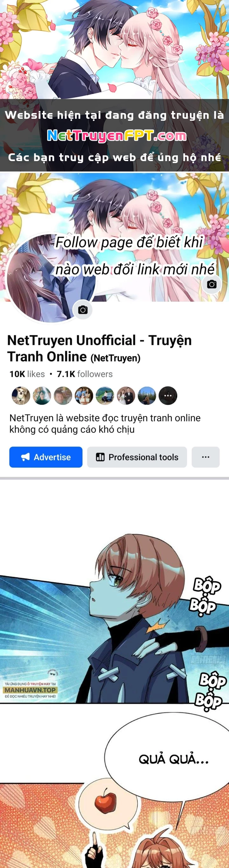Click the cover photo camera icon
The height and width of the screenshot is (868, 229).
click(212, 284)
